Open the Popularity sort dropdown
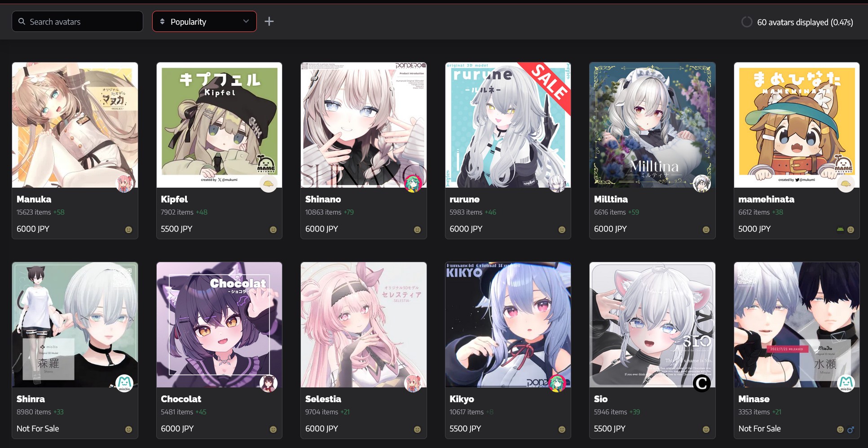 click(x=204, y=22)
